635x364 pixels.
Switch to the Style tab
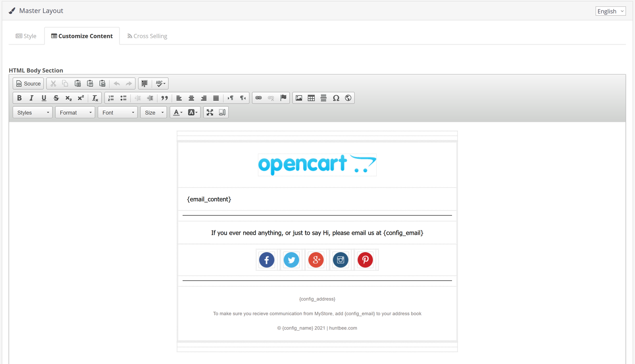(26, 36)
